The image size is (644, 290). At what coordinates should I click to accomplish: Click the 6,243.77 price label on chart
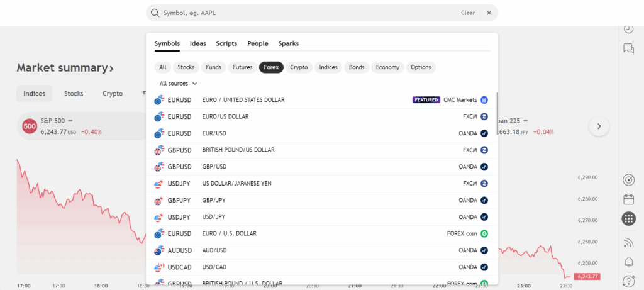pos(587,276)
